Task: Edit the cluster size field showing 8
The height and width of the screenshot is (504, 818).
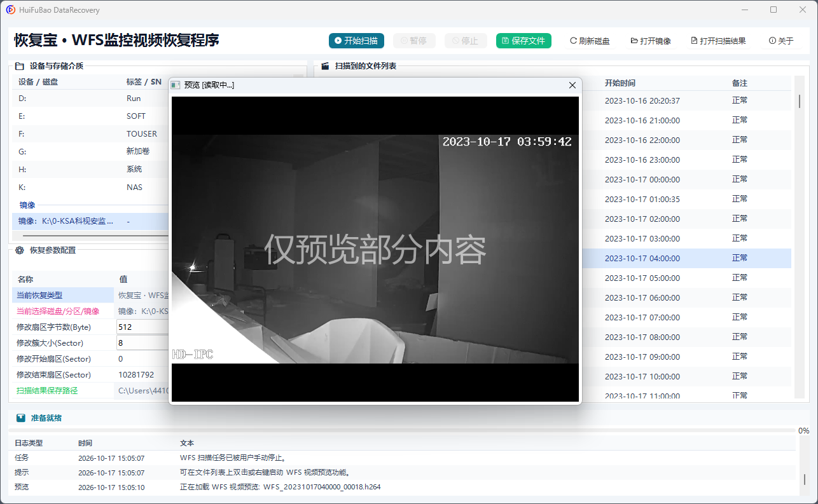Action: [142, 343]
